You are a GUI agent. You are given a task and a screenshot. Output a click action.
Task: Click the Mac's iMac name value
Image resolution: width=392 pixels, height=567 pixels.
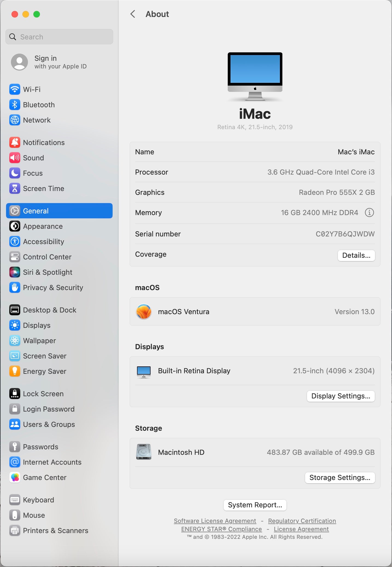tap(356, 152)
